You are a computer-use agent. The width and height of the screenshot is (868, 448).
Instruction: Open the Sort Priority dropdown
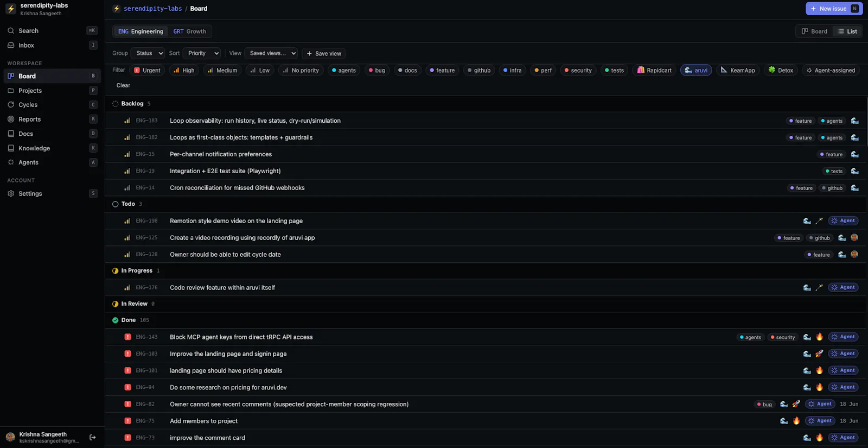click(201, 53)
